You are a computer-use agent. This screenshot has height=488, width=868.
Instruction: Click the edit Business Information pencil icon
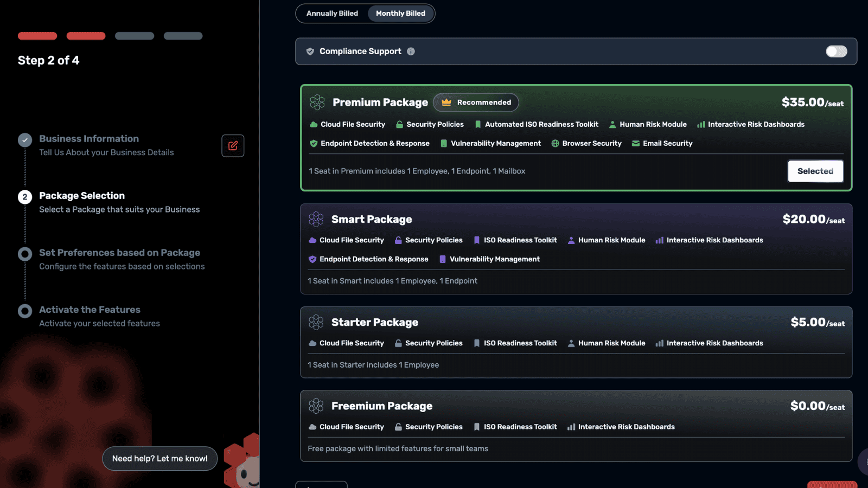coord(233,145)
